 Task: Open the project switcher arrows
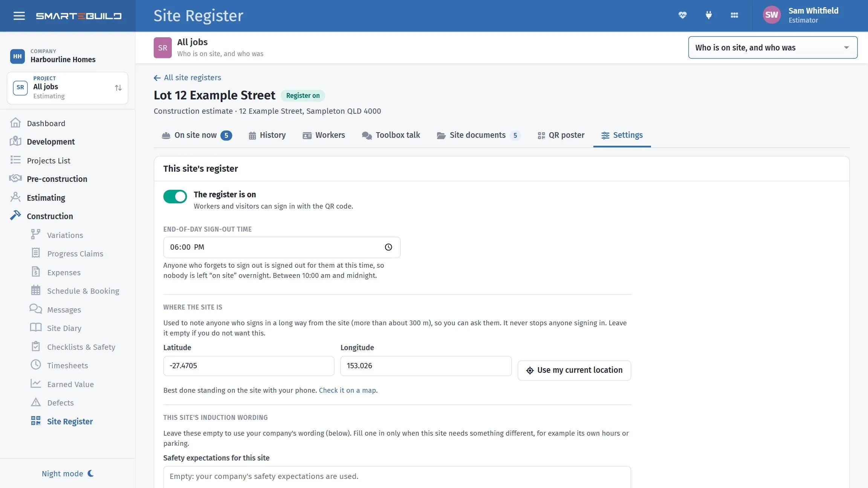118,88
